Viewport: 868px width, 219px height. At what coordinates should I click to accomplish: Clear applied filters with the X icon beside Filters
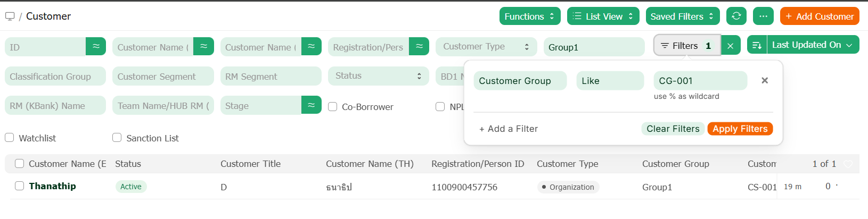click(730, 46)
